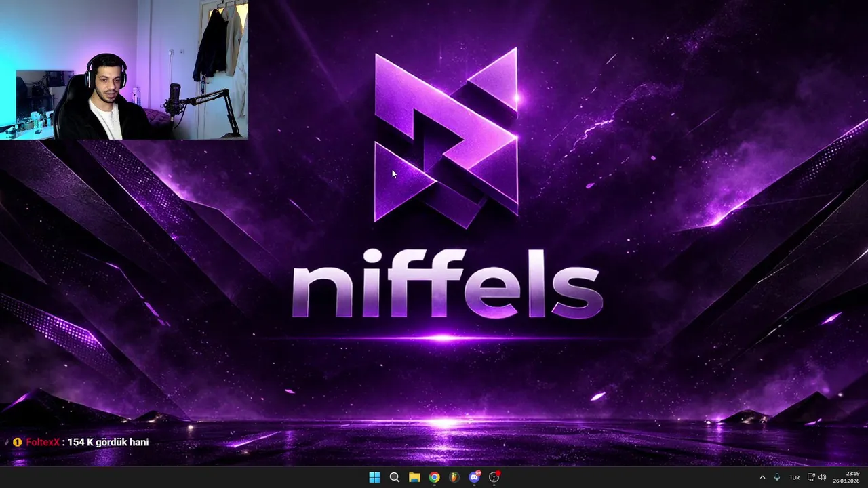The width and height of the screenshot is (868, 488).
Task: Launch Google Chrome from the taskbar
Action: [x=434, y=477]
